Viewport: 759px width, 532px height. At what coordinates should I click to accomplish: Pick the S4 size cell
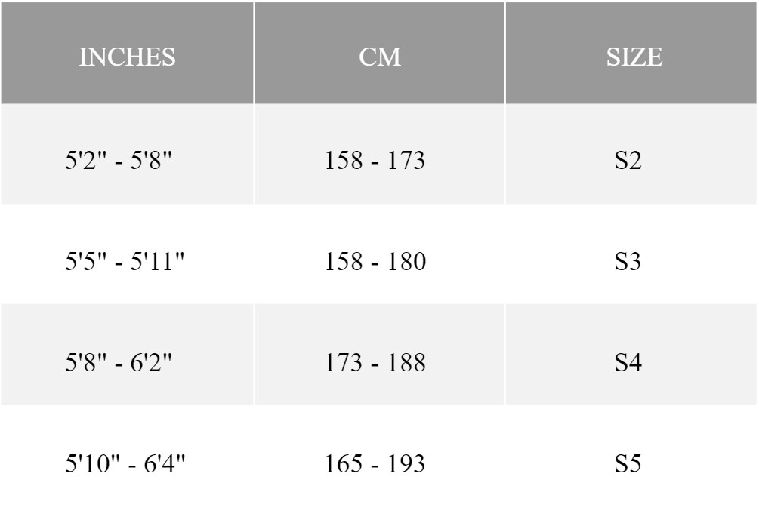[x=631, y=355]
